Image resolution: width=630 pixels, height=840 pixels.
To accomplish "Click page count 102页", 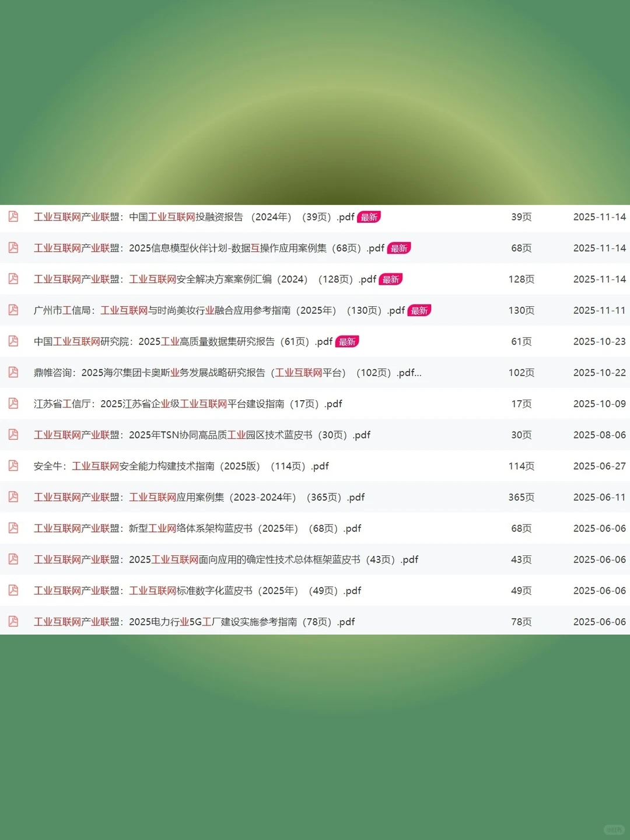I will (x=521, y=373).
